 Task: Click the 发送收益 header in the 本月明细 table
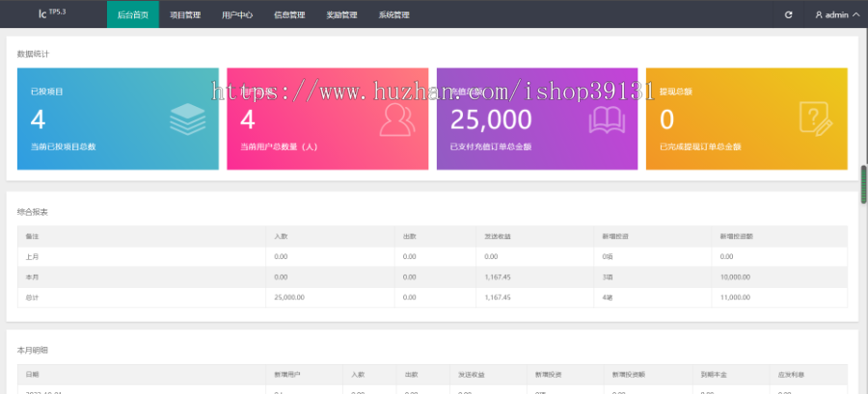472,375
